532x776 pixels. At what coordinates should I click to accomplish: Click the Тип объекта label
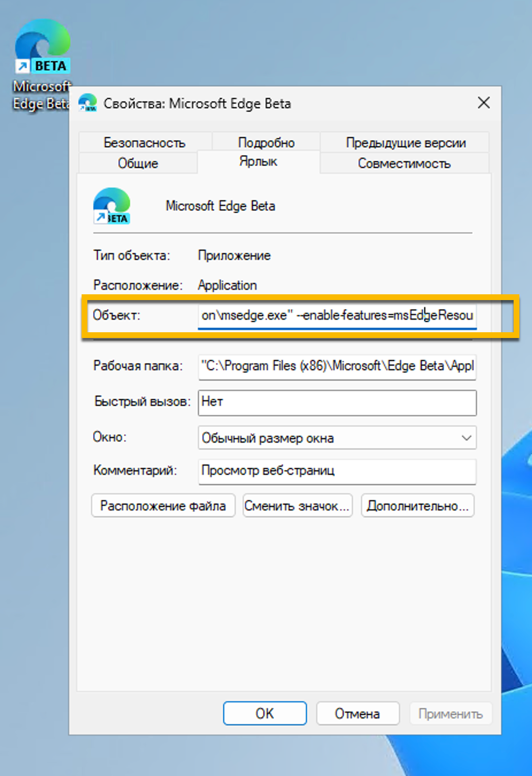132,255
